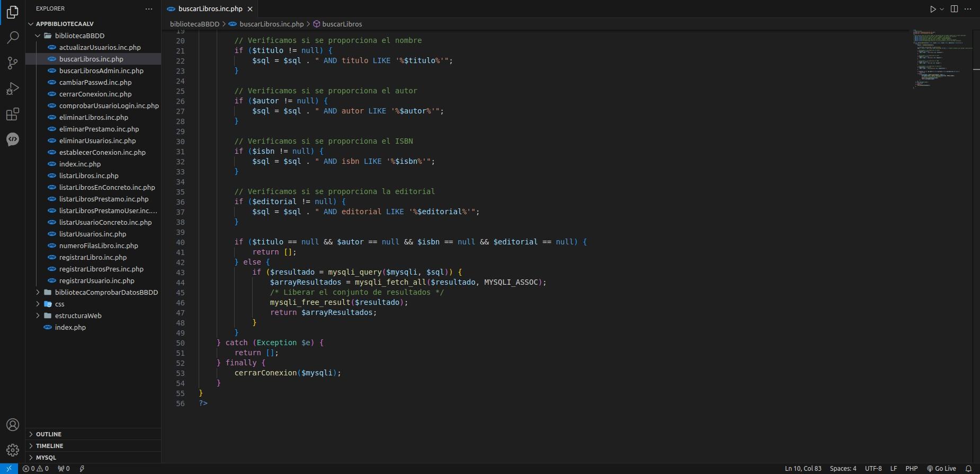Image resolution: width=980 pixels, height=474 pixels.
Task: Open comprobarUsuarioLogin.inc.php file
Action: (x=93, y=106)
